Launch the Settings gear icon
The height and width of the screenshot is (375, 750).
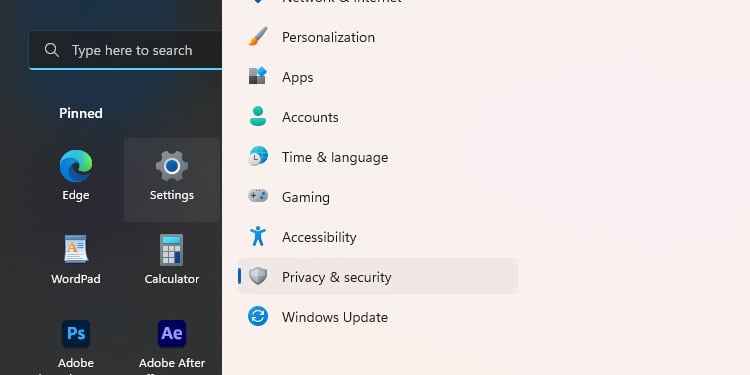click(172, 166)
